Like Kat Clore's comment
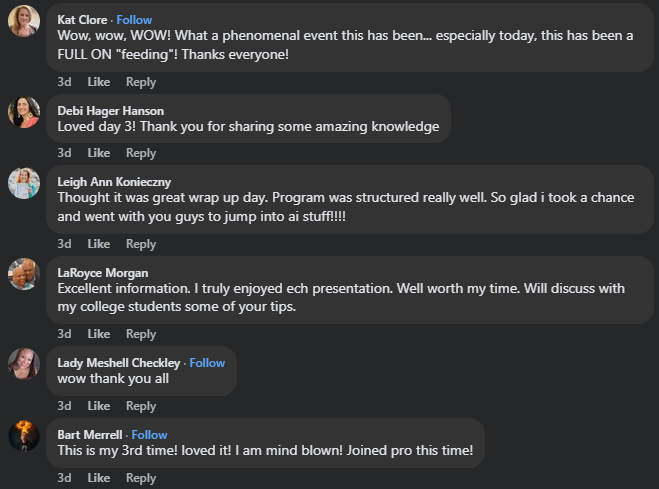 coord(98,82)
